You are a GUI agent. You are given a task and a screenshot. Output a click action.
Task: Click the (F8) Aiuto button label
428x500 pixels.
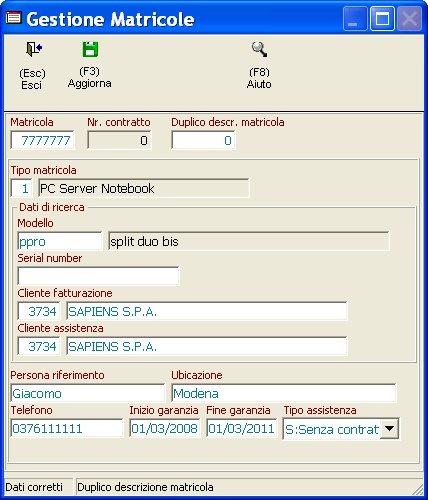coord(259,78)
